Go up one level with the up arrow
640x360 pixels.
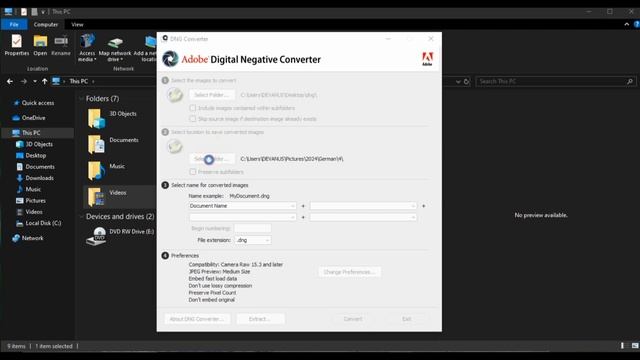pyautogui.click(x=44, y=81)
